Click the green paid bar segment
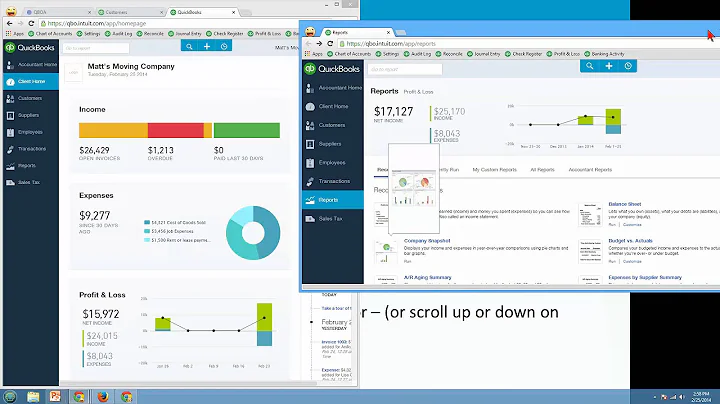Viewport: 720px width, 404px height. point(247,130)
